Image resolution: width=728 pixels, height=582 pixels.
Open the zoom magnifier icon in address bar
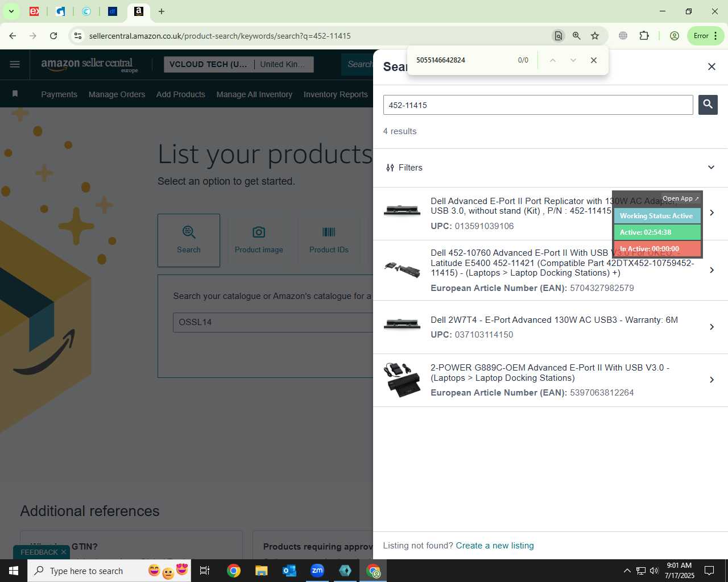(x=577, y=36)
